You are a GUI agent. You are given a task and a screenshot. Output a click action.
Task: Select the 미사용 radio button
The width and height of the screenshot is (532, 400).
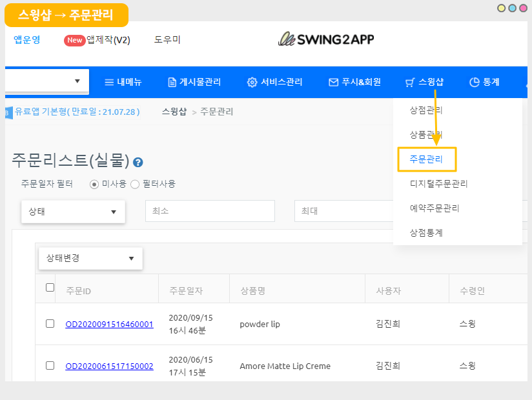point(94,184)
